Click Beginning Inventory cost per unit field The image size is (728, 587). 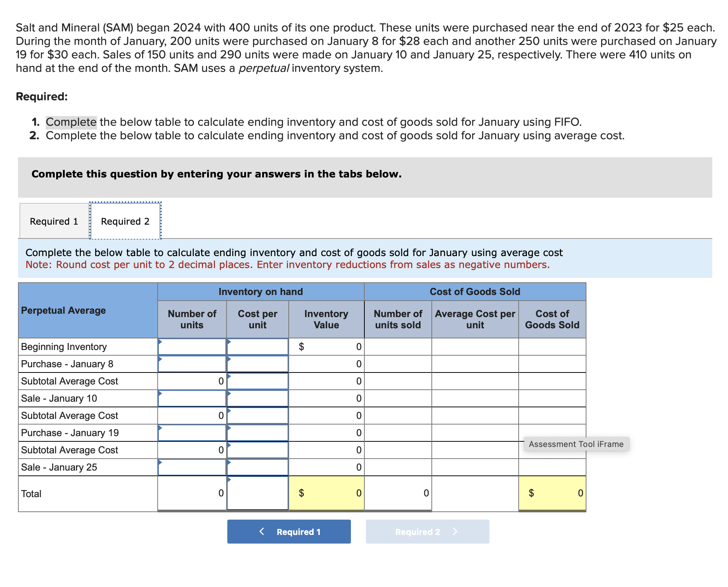coord(258,347)
